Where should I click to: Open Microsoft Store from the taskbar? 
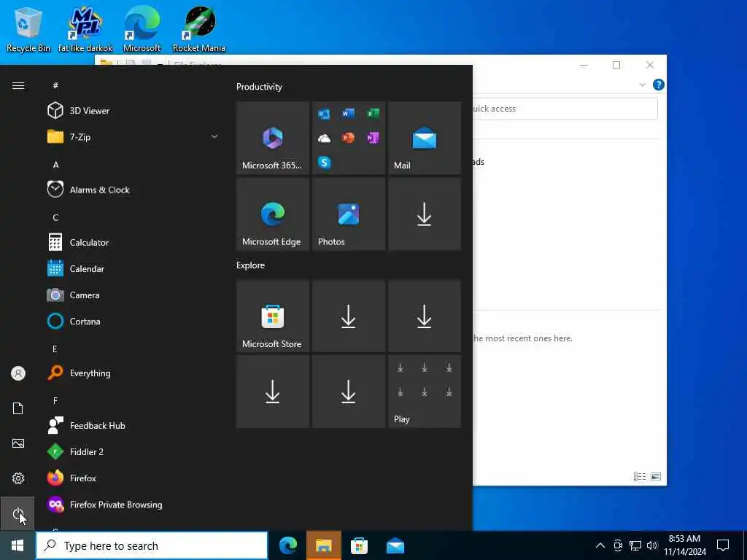point(359,545)
